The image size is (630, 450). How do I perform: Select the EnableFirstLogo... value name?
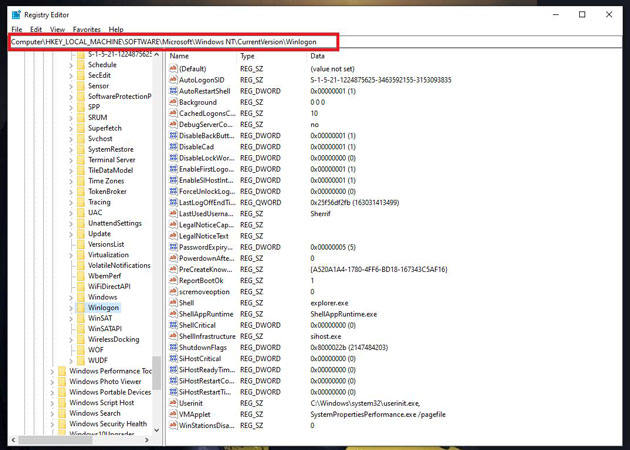tap(207, 169)
